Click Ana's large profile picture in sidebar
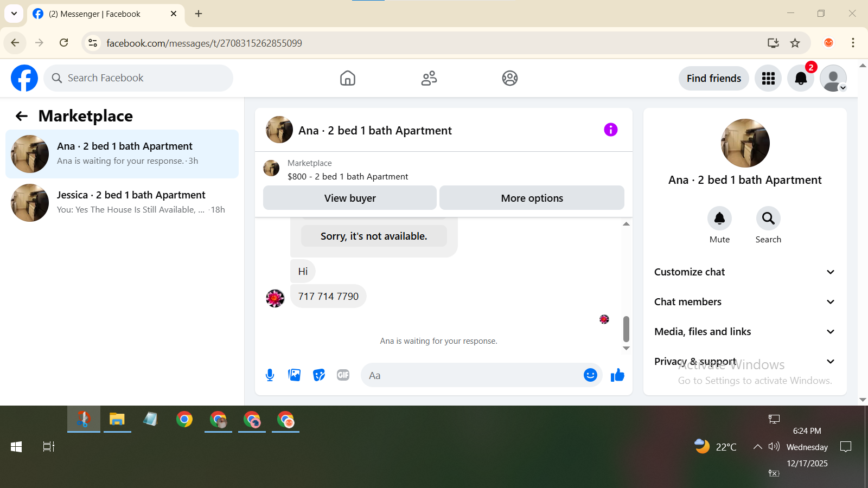This screenshot has width=868, height=488. 745,143
